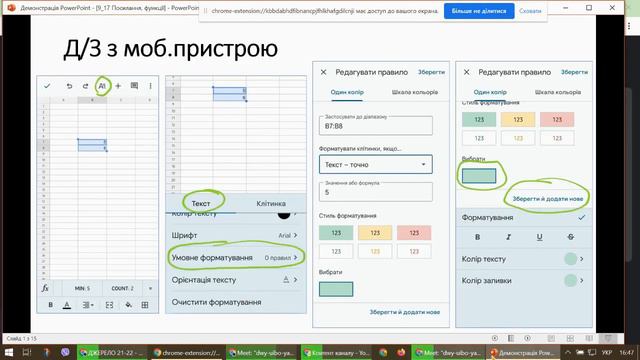This screenshot has width=640, height=360.
Task: Open the alignment dropdown in bottom toolbar
Action: 88,305
